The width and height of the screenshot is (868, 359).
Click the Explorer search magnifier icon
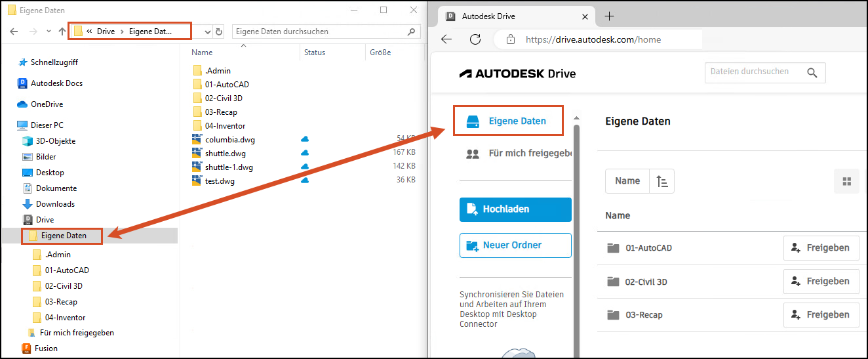click(412, 32)
